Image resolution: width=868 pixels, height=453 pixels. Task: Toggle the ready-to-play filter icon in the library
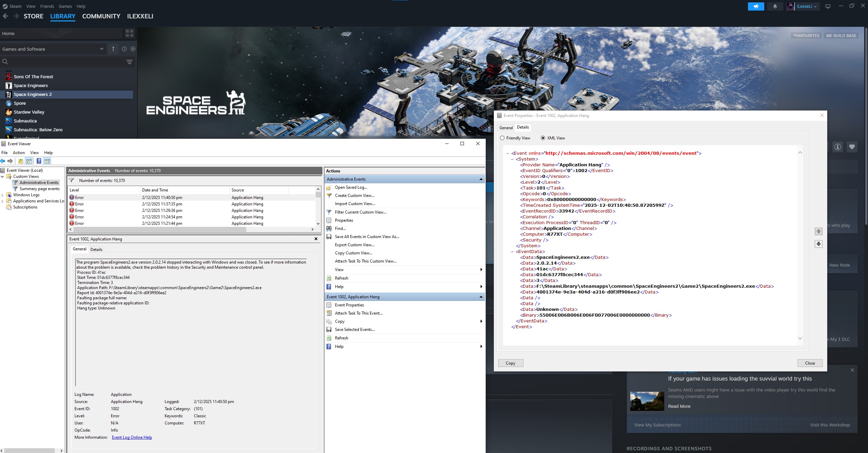click(133, 49)
